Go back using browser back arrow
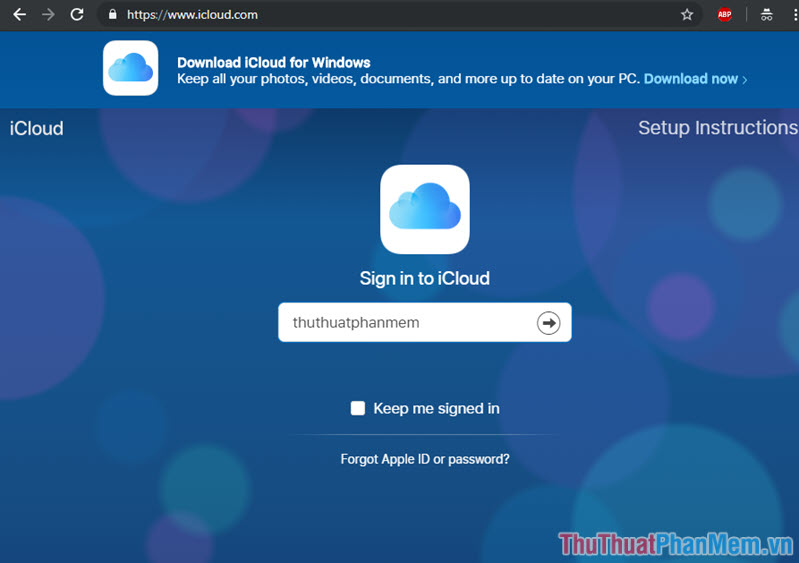This screenshot has width=799, height=563. 19,15
